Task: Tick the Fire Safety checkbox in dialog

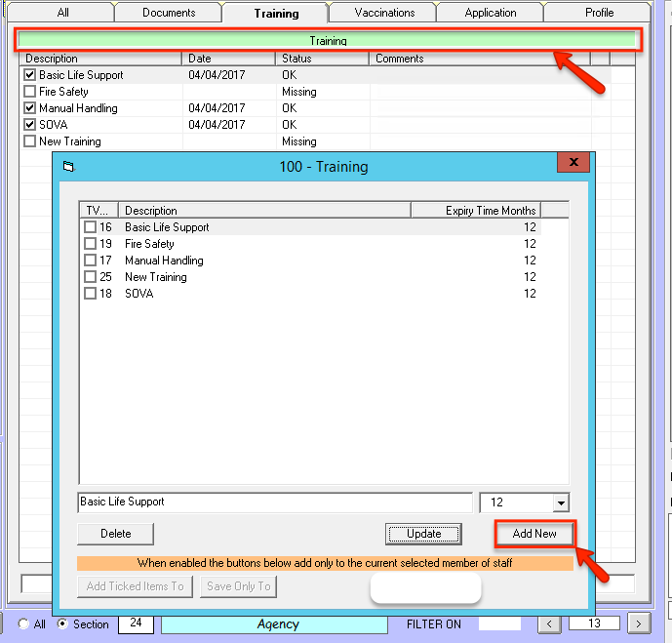Action: click(90, 244)
